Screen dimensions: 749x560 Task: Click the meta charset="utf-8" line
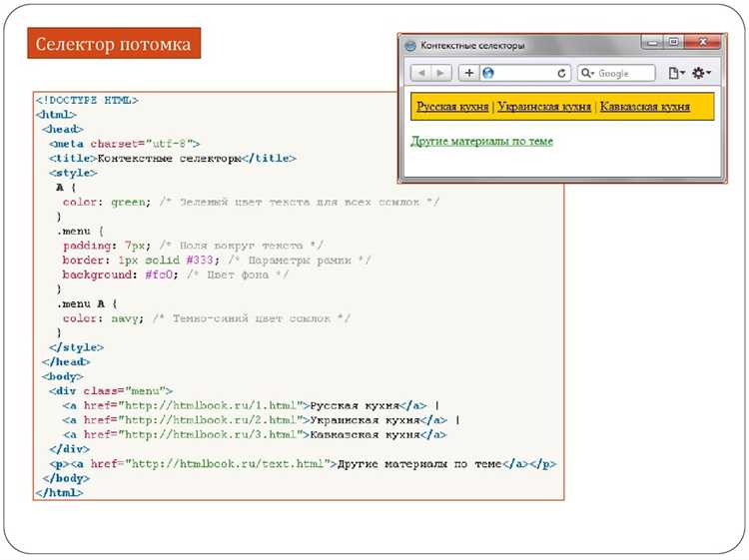tap(124, 144)
